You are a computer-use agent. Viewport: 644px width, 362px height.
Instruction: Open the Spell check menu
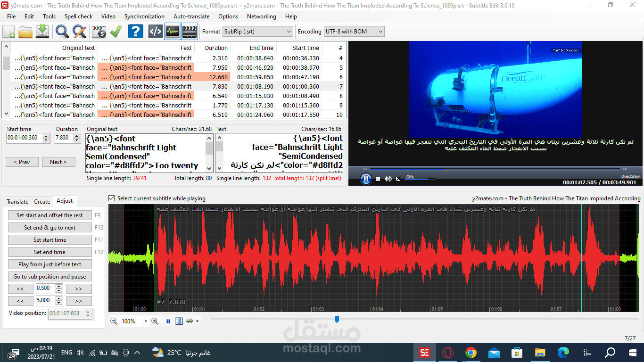[x=79, y=16]
